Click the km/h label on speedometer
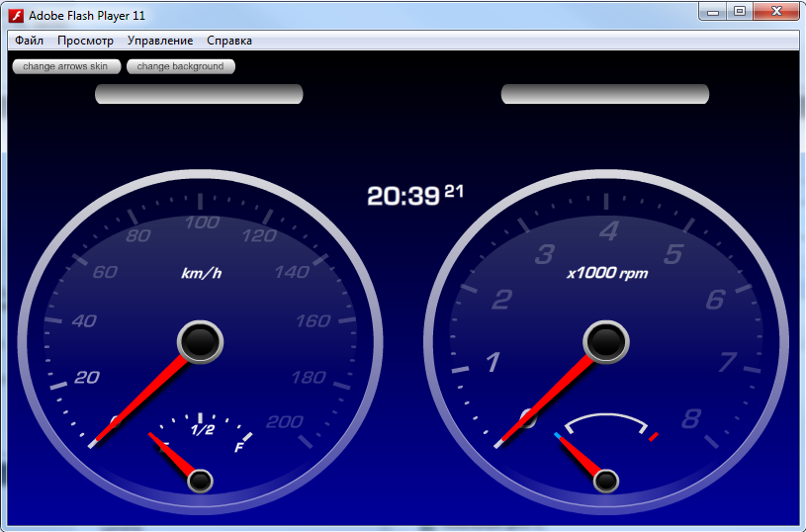The width and height of the screenshot is (806, 532). (201, 273)
